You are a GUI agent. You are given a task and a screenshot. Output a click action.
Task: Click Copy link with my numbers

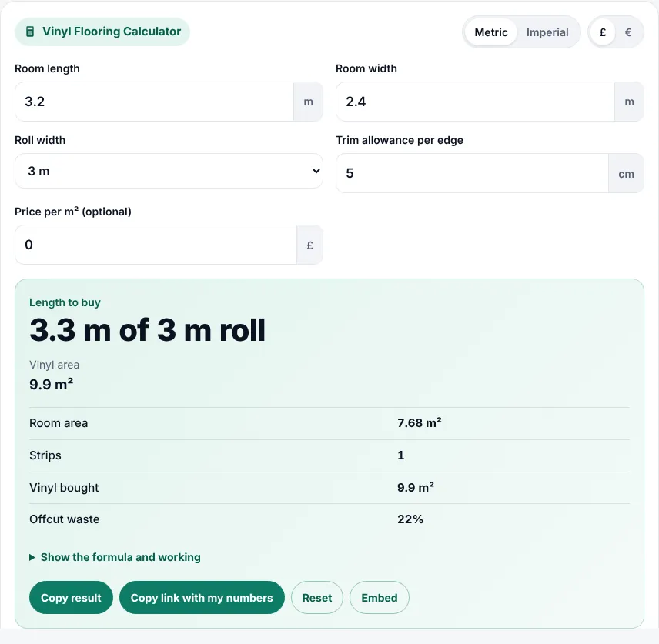(202, 597)
